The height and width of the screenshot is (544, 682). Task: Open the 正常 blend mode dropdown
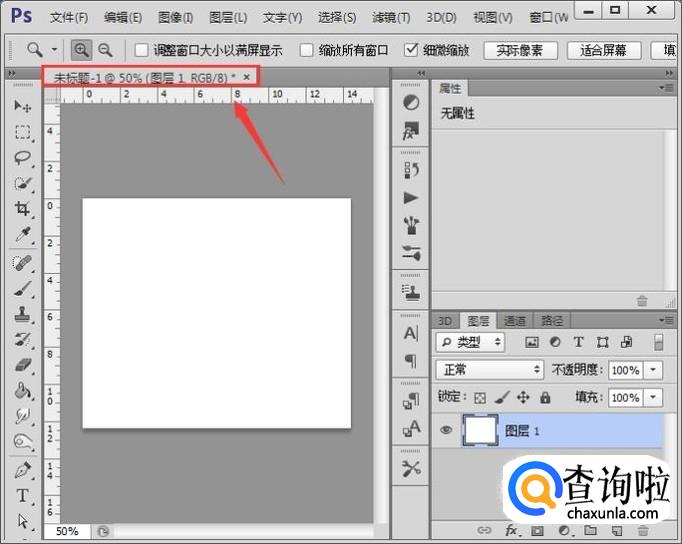[490, 370]
